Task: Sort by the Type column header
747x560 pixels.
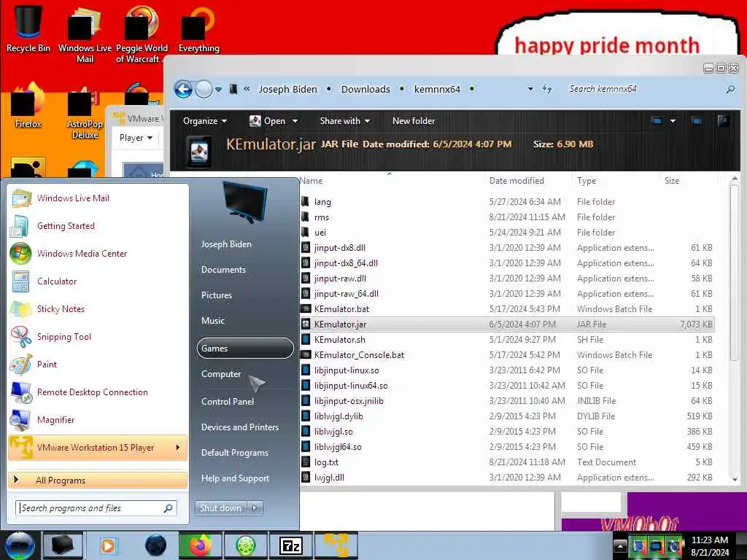Action: [587, 181]
